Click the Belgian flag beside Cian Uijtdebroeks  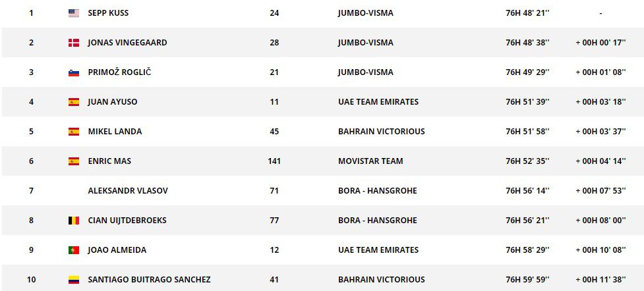click(74, 221)
